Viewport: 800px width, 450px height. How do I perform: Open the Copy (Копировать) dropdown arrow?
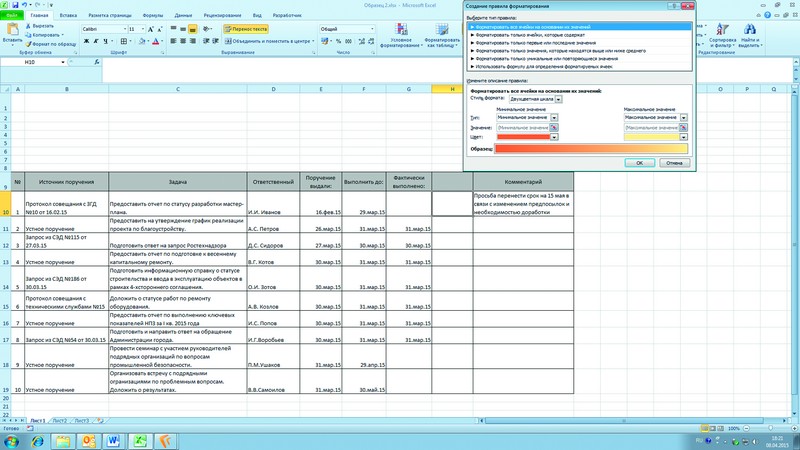(63, 35)
